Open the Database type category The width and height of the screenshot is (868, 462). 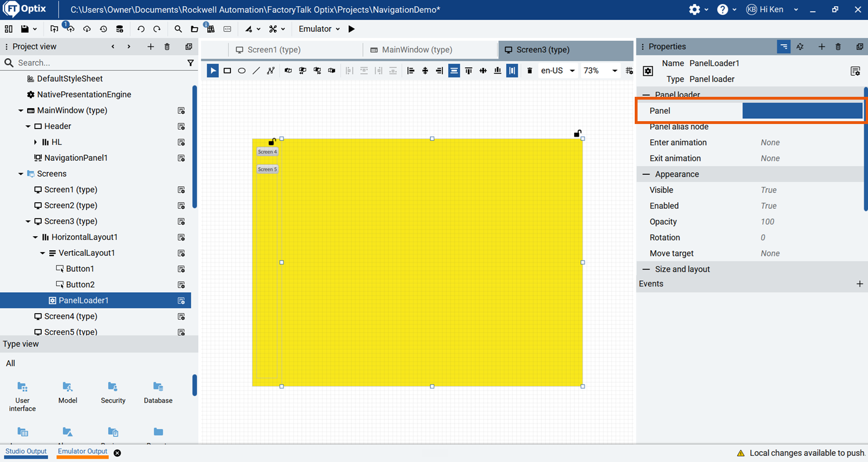tap(158, 392)
